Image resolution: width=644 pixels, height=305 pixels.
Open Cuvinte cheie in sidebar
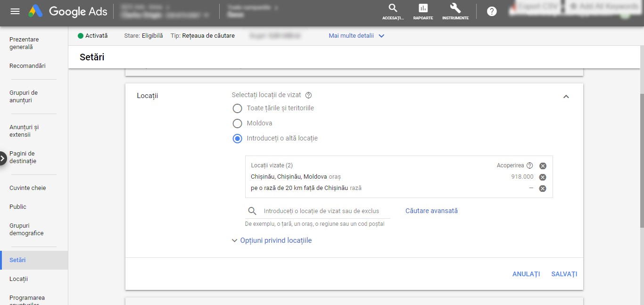28,188
